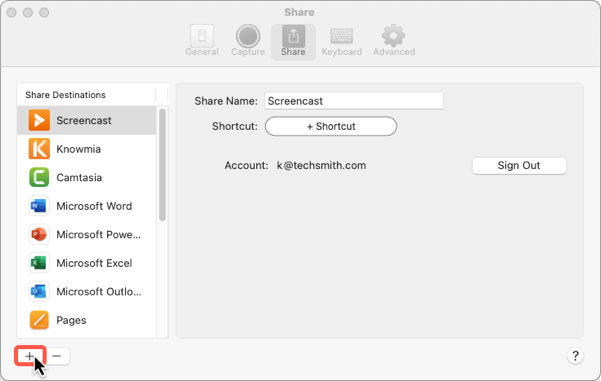Open the Keyboard preferences tab
Viewport: 601px width, 381px height.
(x=342, y=41)
